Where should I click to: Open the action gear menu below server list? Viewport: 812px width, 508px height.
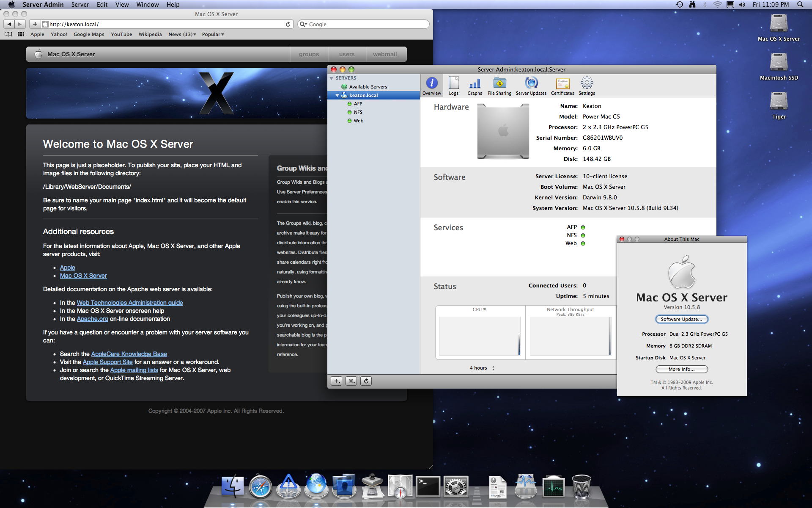pos(351,381)
